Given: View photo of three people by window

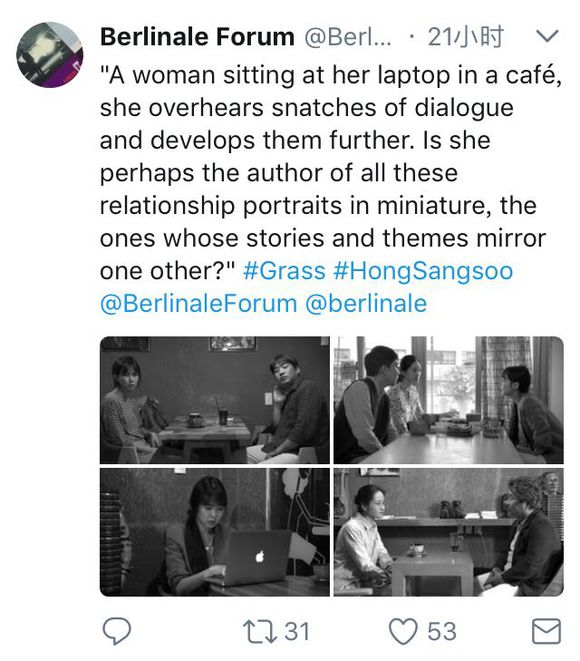Looking at the screenshot, I should click(x=448, y=400).
